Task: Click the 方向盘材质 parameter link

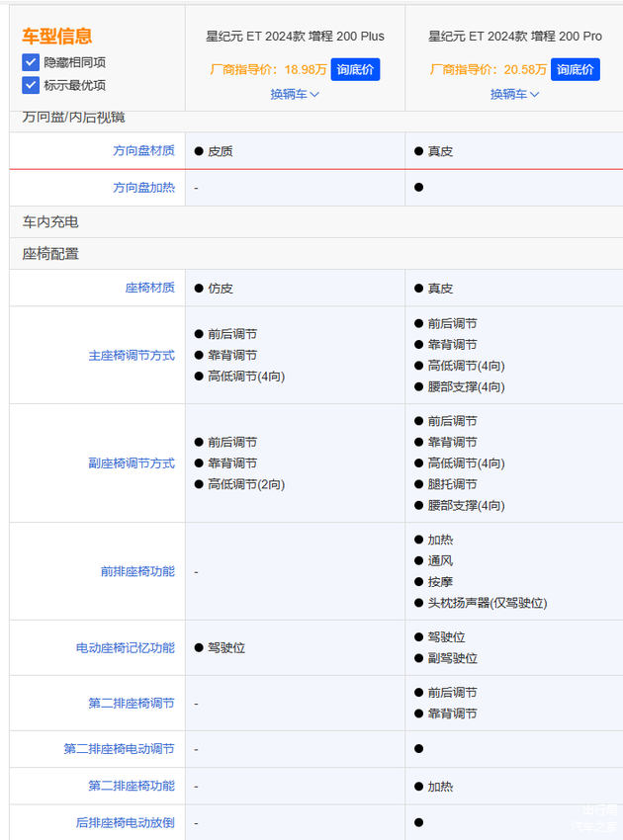Action: (143, 151)
